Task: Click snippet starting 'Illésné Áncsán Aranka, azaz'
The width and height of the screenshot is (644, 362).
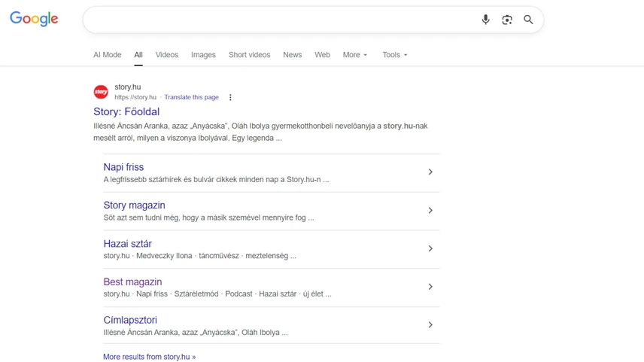Action: pos(260,132)
